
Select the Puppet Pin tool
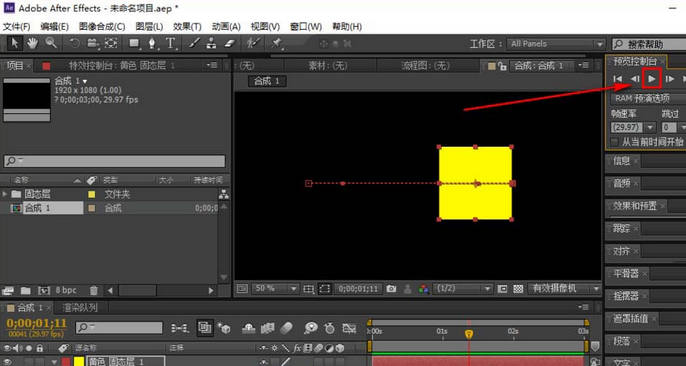click(276, 43)
